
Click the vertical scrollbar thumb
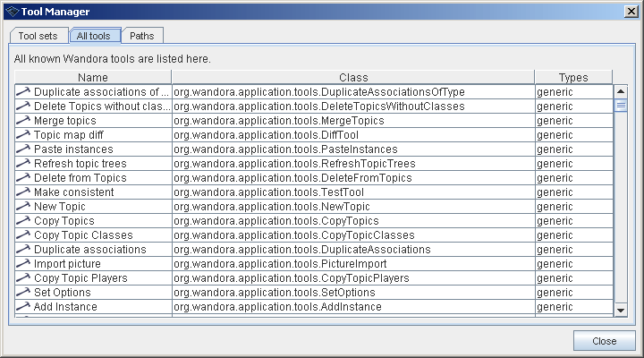click(621, 105)
